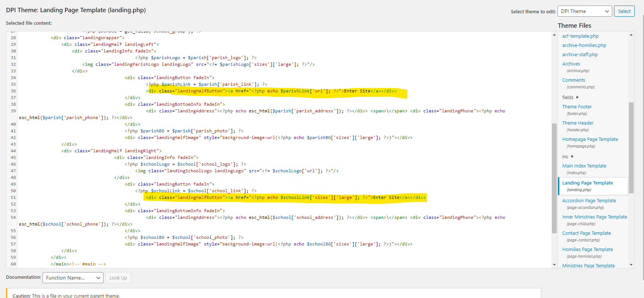Viewport: 644px width, 298px height.
Task: Open the Main Index Template file
Action: [x=584, y=166]
